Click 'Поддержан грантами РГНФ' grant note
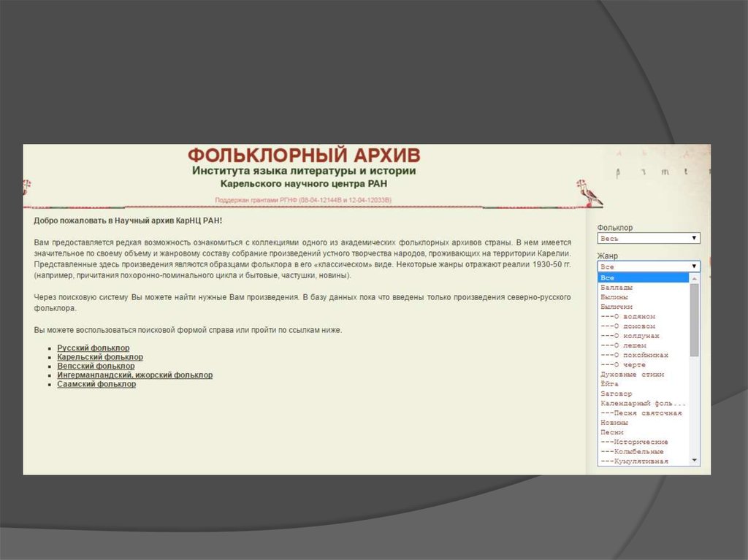 pyautogui.click(x=303, y=200)
